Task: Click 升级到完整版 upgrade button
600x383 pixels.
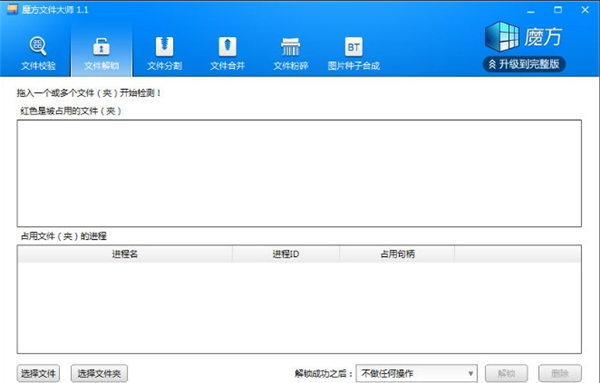Action: [x=524, y=64]
